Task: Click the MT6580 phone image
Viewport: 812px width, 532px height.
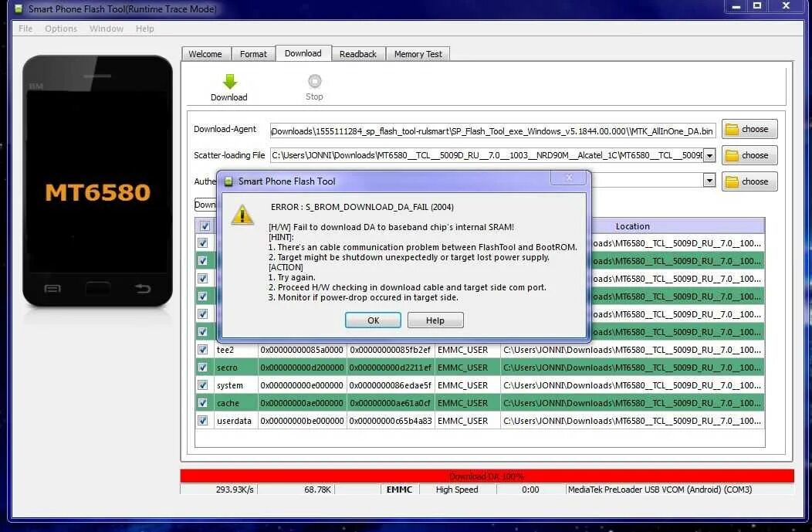Action: (97, 181)
